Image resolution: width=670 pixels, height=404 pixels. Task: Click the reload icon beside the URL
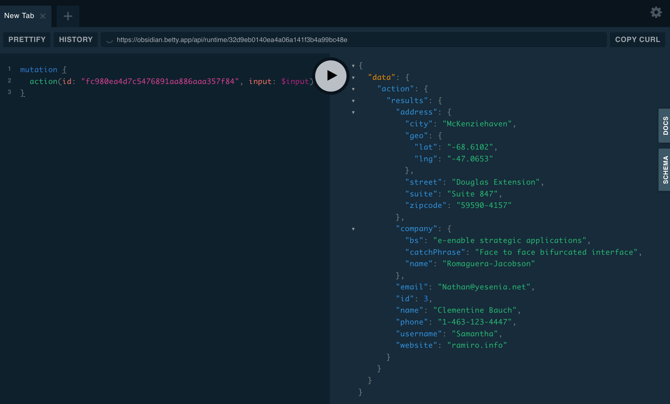(109, 40)
